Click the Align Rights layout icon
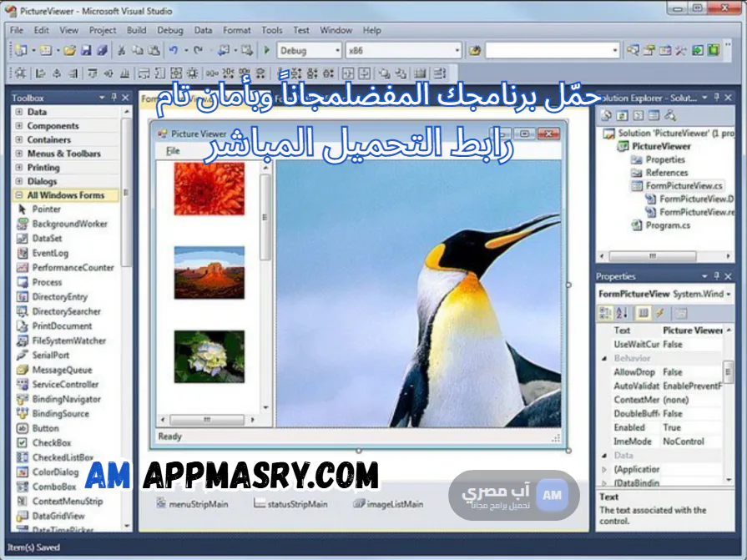 [x=73, y=73]
